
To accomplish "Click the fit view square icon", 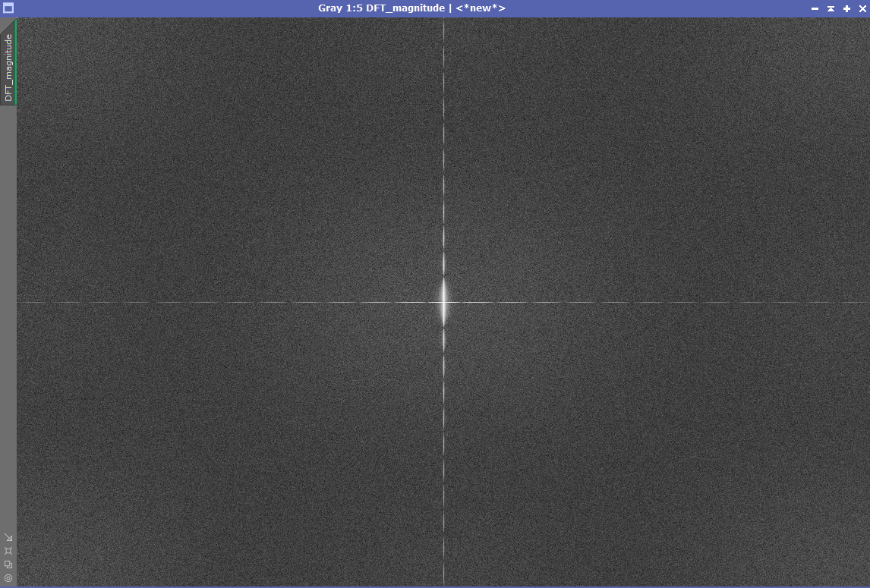I will (x=8, y=551).
